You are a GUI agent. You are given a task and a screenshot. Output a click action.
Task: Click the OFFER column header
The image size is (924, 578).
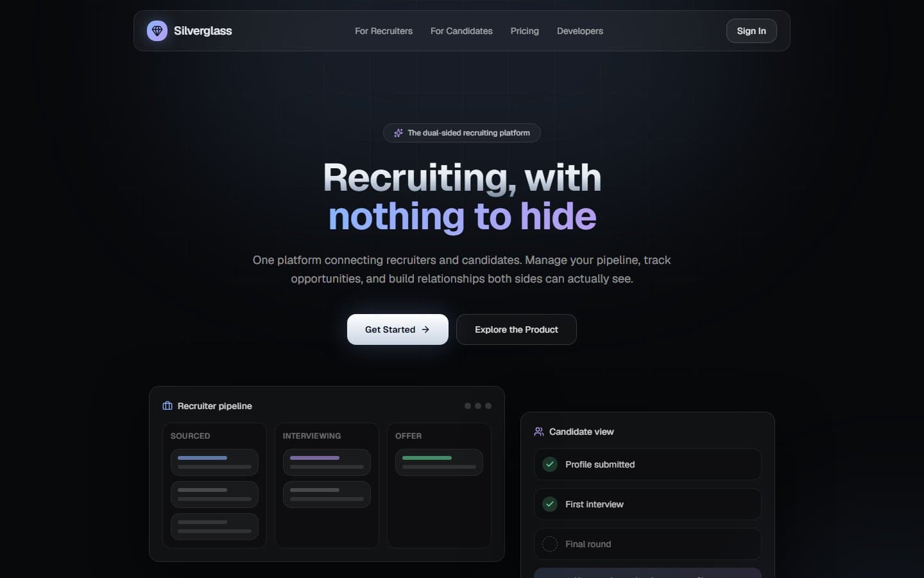[408, 436]
